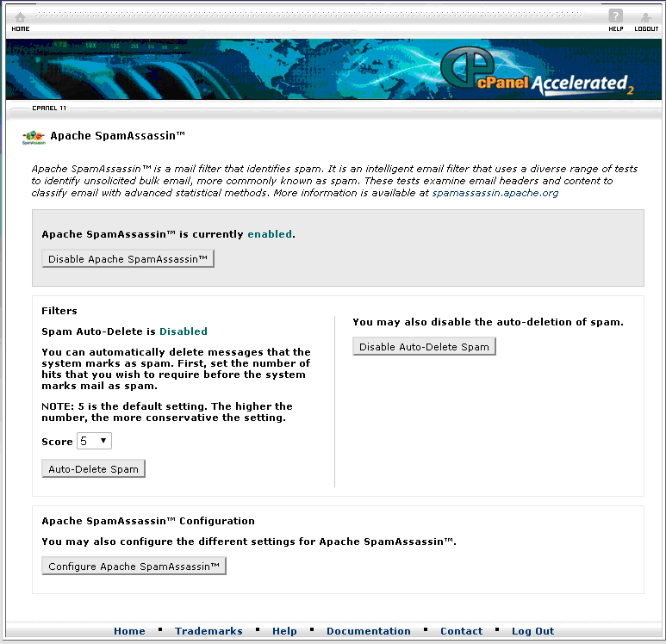Screen dimensions: 666x644
Task: Open the spamassassin.apache.org link
Action: click(x=495, y=193)
